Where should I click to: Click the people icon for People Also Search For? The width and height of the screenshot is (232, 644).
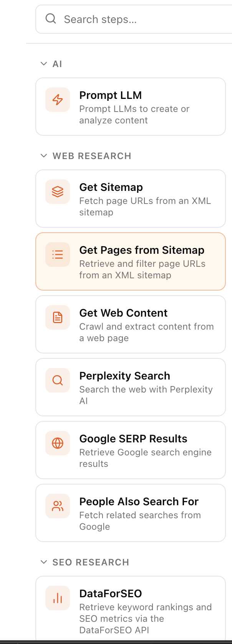click(x=58, y=506)
